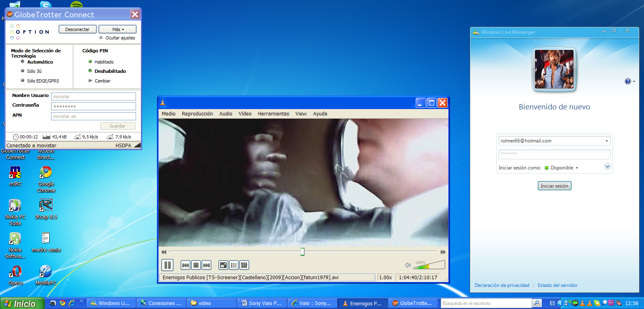Expand the Hotmail account dropdown
The height and width of the screenshot is (309, 644).
607,141
